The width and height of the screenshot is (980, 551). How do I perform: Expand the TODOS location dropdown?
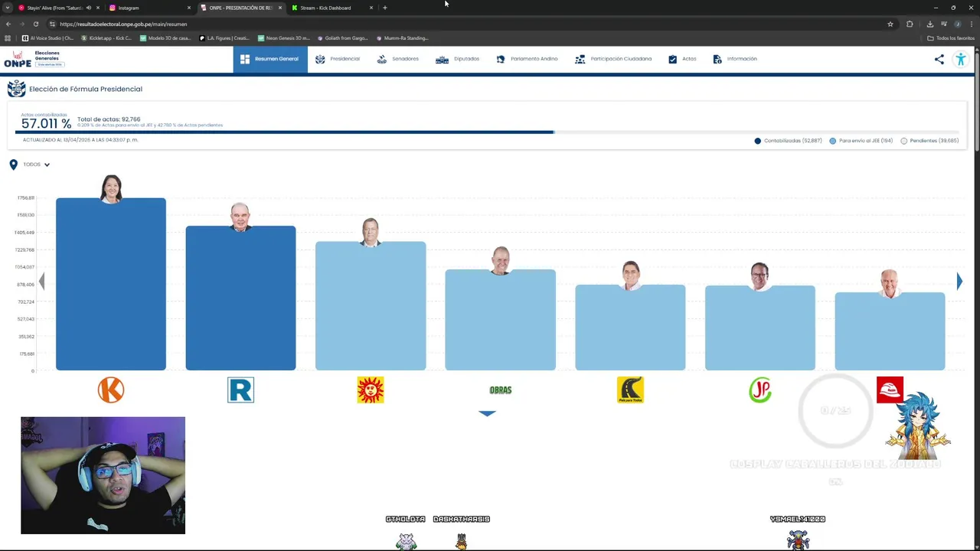coord(37,165)
